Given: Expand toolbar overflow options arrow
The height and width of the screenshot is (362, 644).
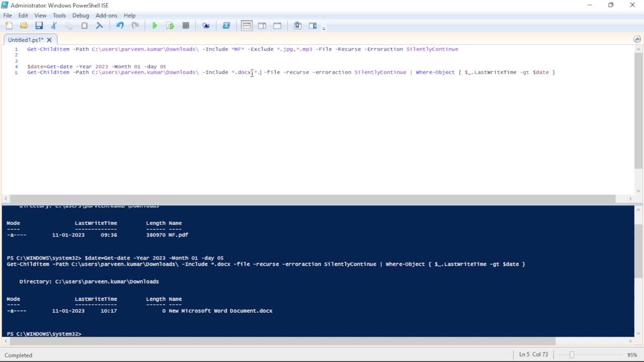Looking at the screenshot, I should point(324,28).
